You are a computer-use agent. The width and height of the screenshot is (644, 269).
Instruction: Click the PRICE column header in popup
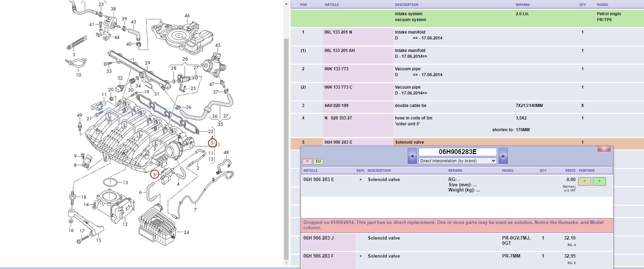pos(570,171)
